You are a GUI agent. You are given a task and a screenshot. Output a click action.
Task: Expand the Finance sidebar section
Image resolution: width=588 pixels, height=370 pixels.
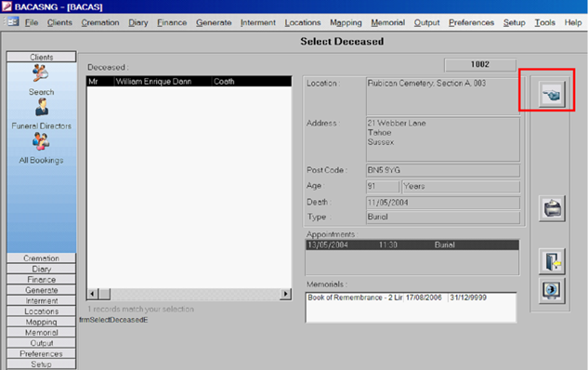[41, 279]
